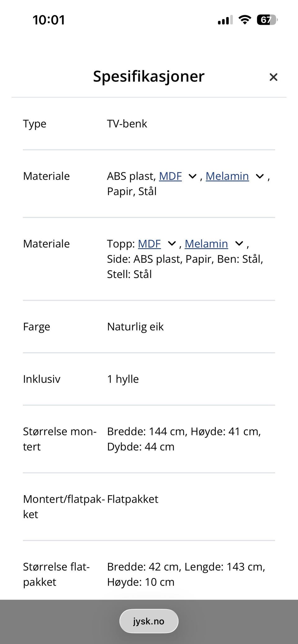The image size is (298, 644).
Task: Expand the chevron after Melamin in Topp row
Action: click(x=239, y=244)
